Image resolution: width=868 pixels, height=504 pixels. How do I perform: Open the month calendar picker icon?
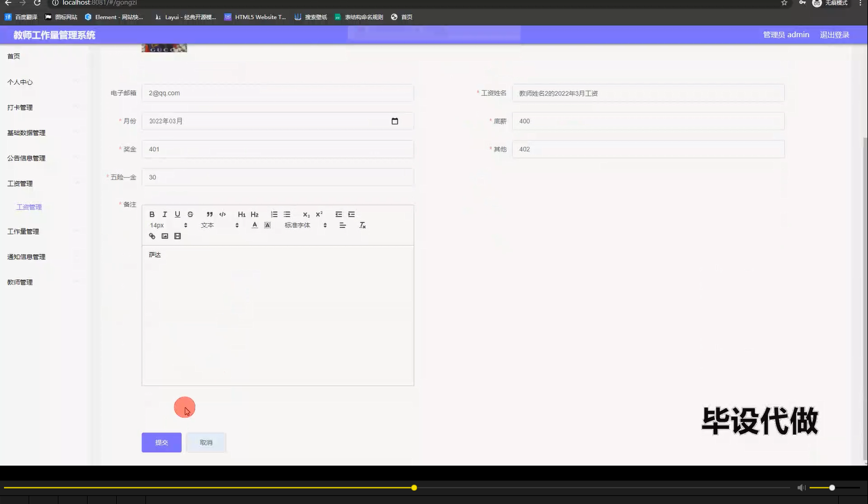[x=394, y=121]
